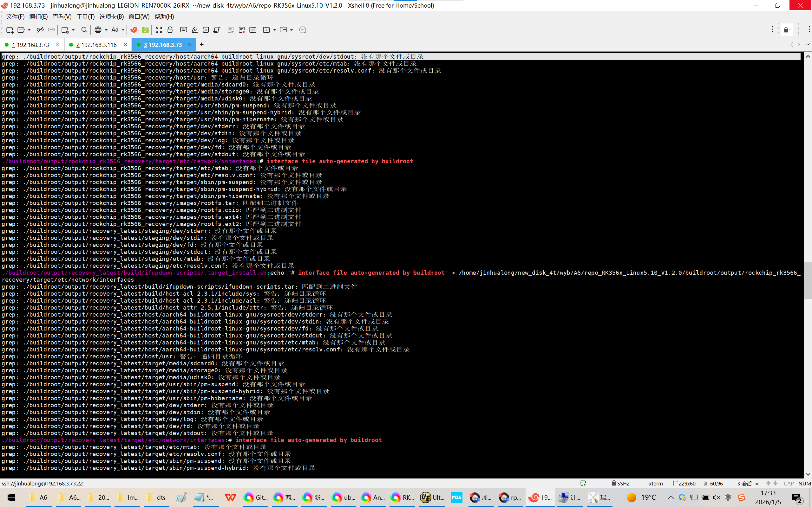Toggle full screen mode icon

[159, 30]
